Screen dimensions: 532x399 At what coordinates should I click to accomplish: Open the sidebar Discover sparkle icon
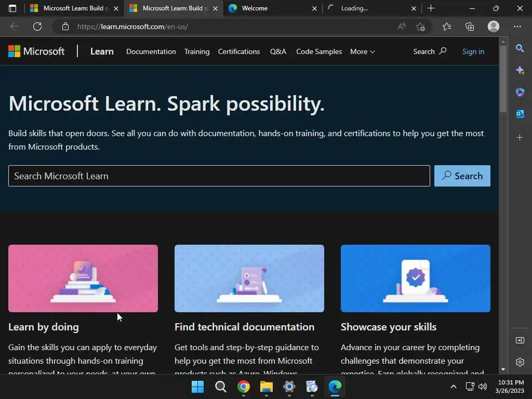click(520, 70)
